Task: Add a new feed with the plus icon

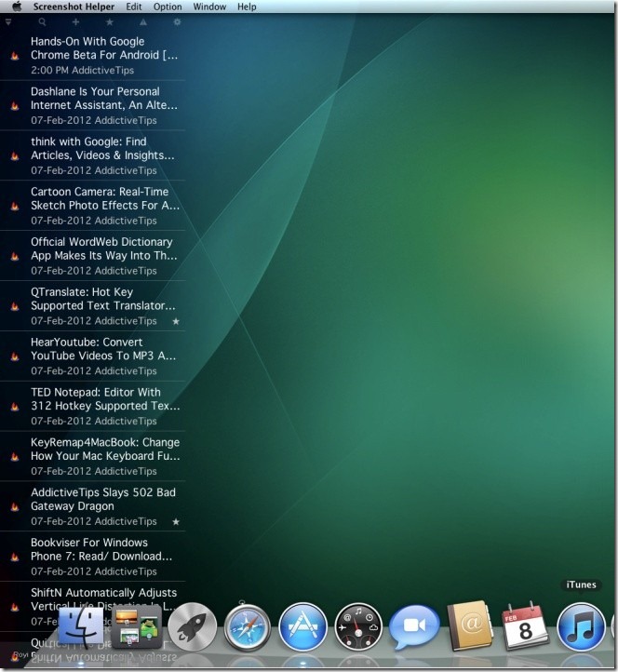Action: coord(76,21)
